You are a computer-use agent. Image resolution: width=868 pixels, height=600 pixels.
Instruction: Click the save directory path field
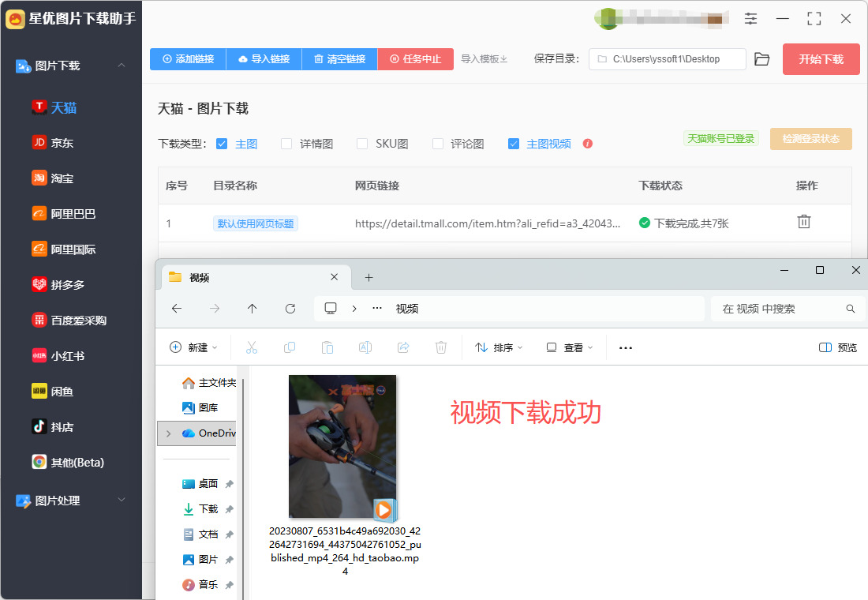click(x=667, y=59)
